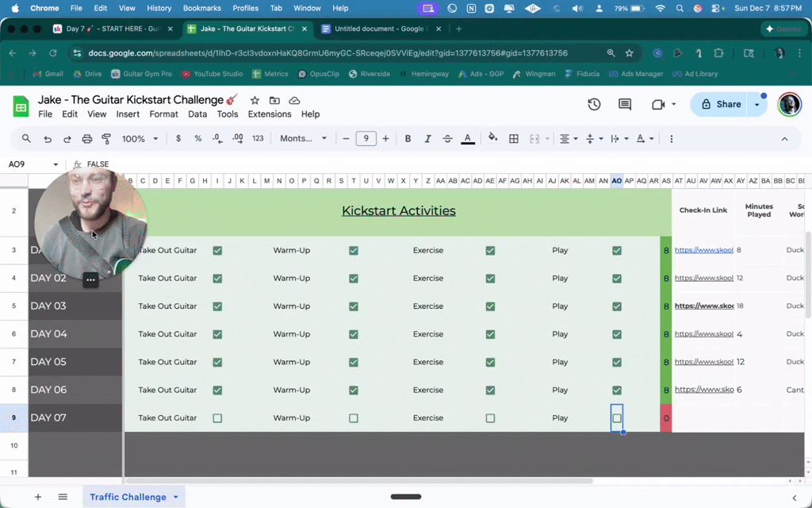Open the borders tool

514,138
